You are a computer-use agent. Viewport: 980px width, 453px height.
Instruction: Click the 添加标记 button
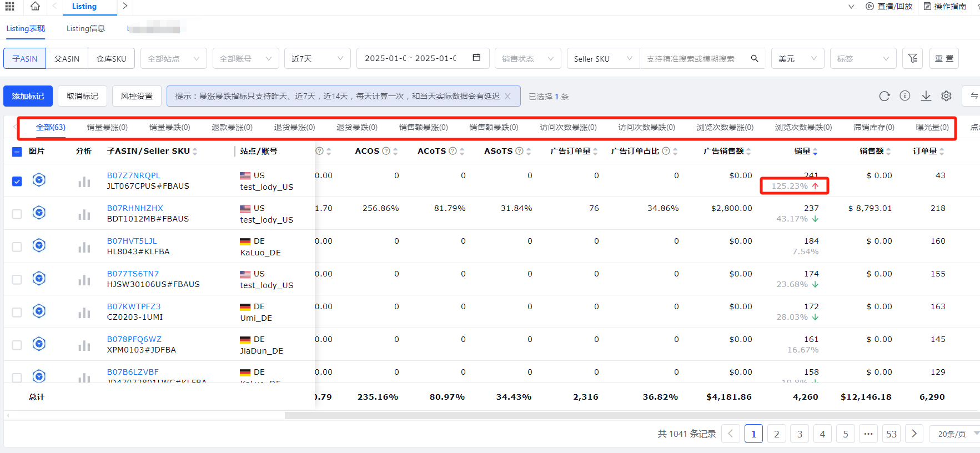28,96
